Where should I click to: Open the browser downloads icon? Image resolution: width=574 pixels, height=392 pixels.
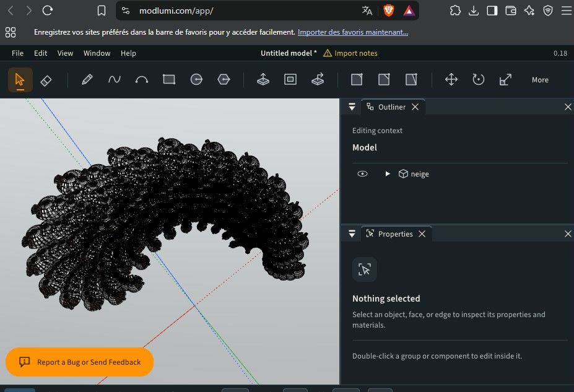pos(473,11)
